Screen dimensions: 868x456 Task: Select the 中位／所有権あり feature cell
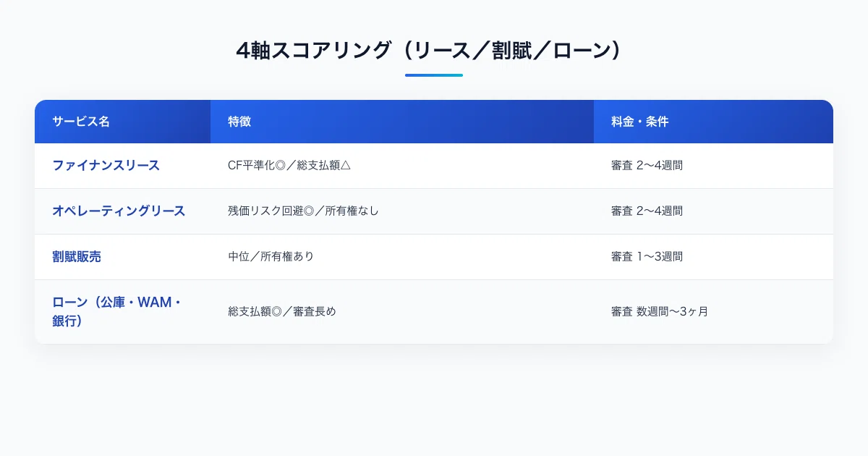[x=271, y=257]
